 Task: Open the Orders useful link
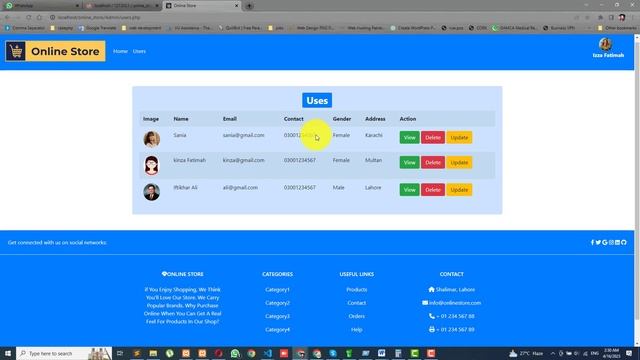[x=357, y=316]
